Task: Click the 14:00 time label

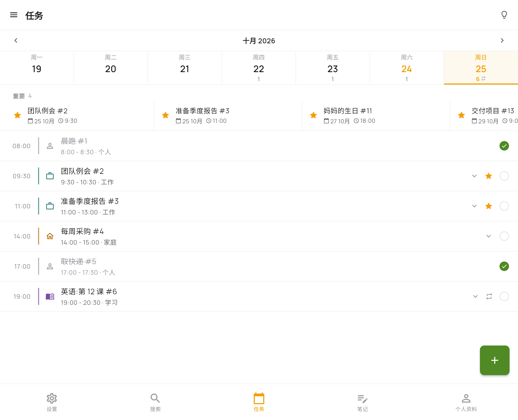Action: pos(22,236)
